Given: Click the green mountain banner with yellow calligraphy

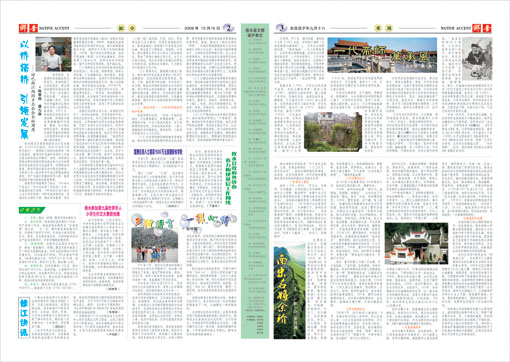Looking at the screenshot, I should coord(289,291).
